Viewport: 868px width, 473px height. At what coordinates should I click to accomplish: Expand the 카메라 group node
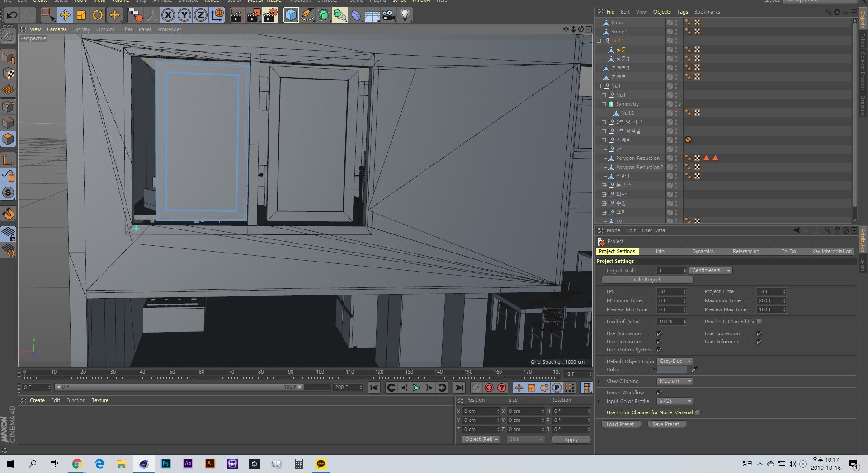coord(604,140)
